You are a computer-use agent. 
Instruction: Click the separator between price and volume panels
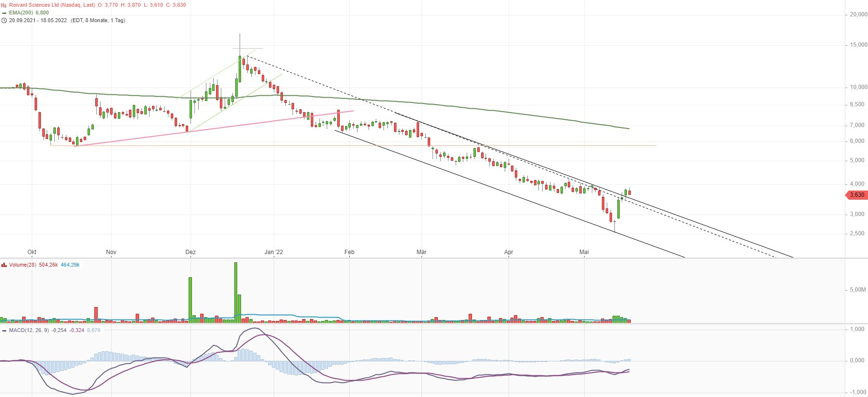point(433,258)
